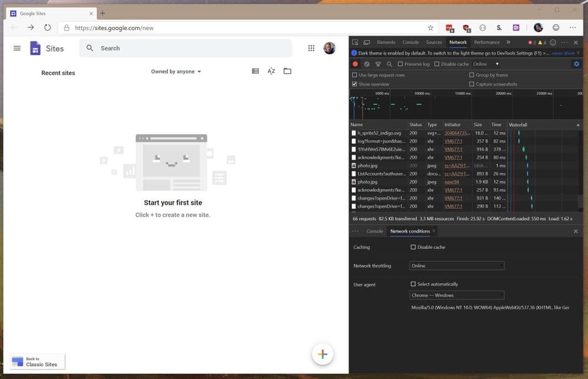This screenshot has width=588, height=379.
Task: Check Use large request rows
Action: point(354,75)
